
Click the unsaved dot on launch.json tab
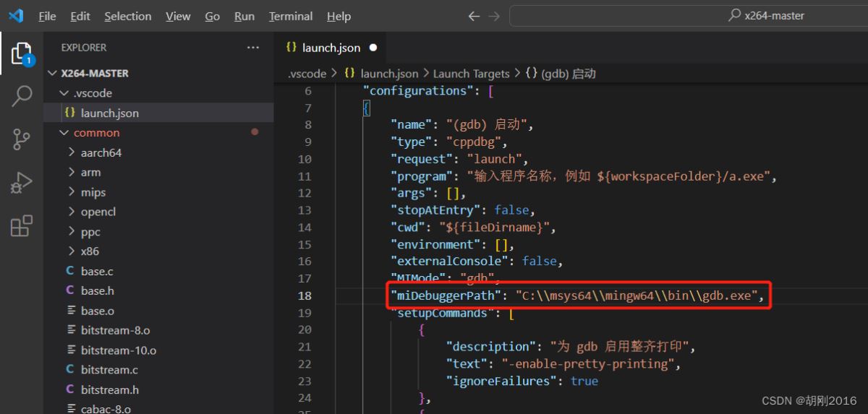pos(374,48)
